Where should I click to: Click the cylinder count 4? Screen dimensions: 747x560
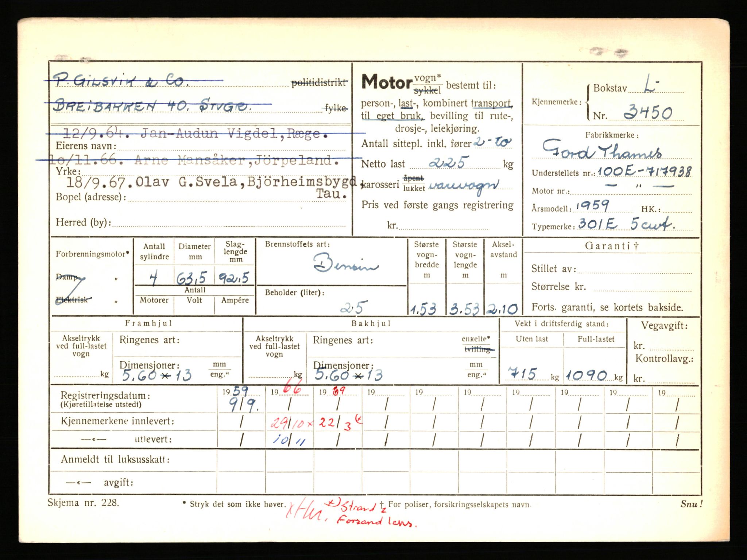pyautogui.click(x=153, y=278)
